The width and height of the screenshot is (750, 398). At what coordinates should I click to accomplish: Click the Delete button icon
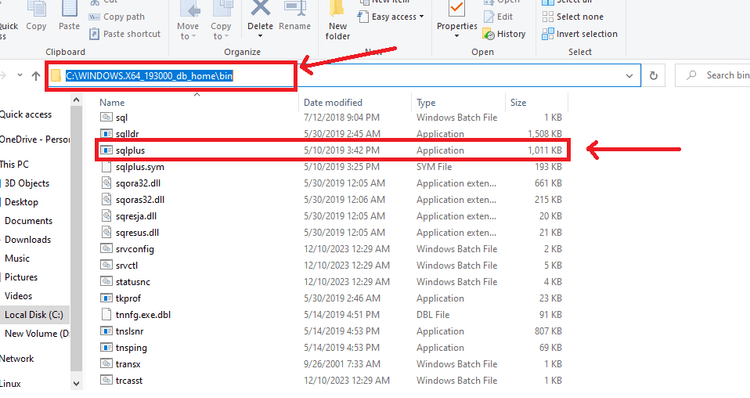point(260,9)
